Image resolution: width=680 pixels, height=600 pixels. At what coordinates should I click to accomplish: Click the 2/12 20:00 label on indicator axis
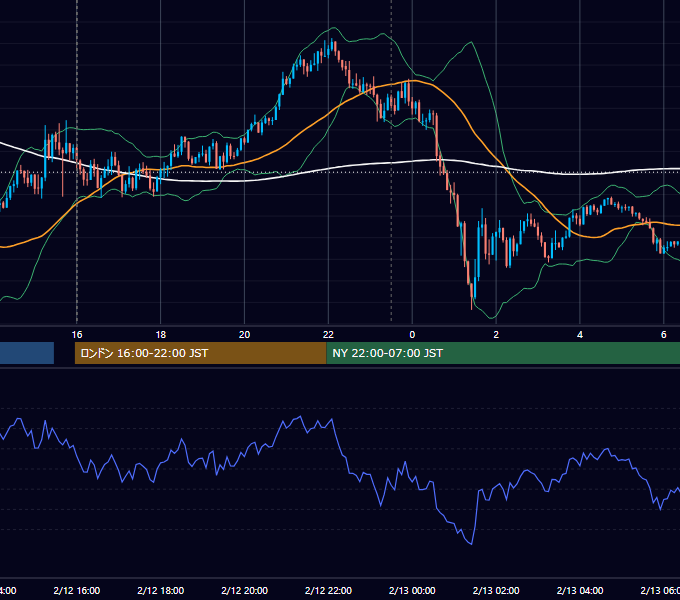[245, 591]
